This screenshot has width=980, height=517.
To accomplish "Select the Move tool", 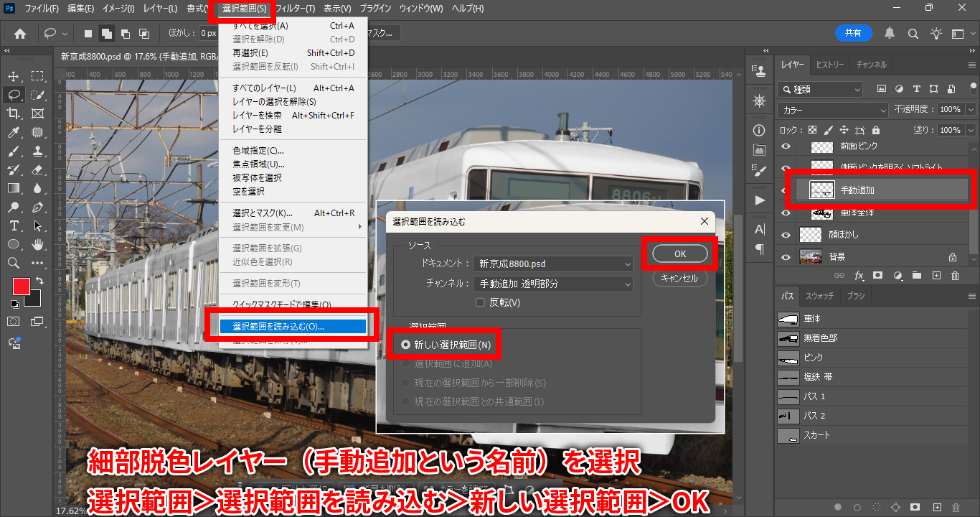I will click(14, 76).
